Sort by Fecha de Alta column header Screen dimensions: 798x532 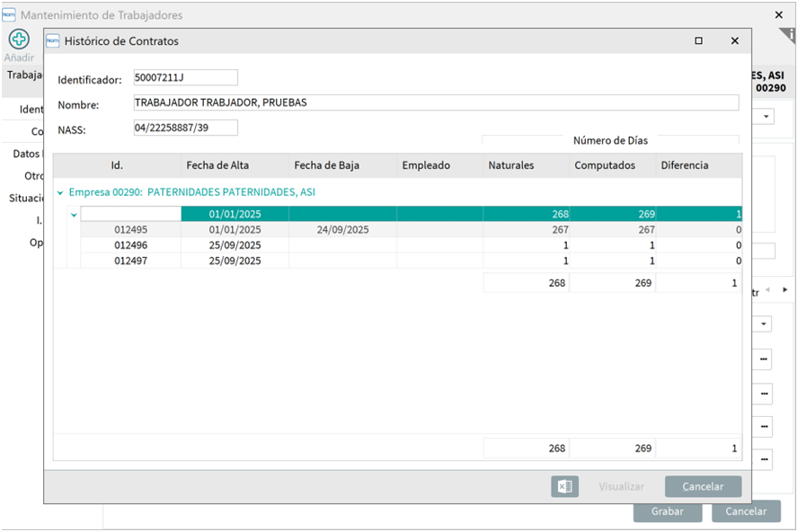pos(217,165)
